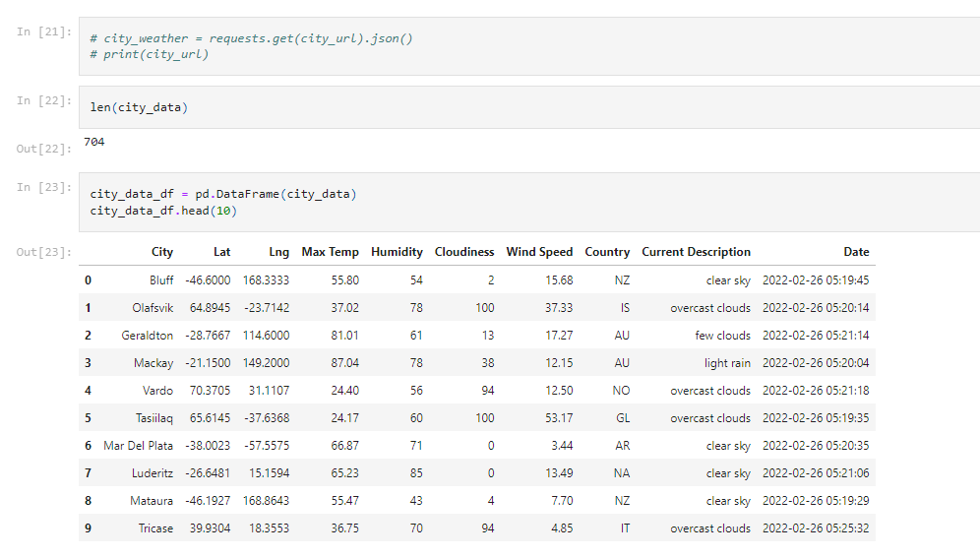Select the len(city_data) code cell
The image size is (980, 558).
click(x=529, y=107)
